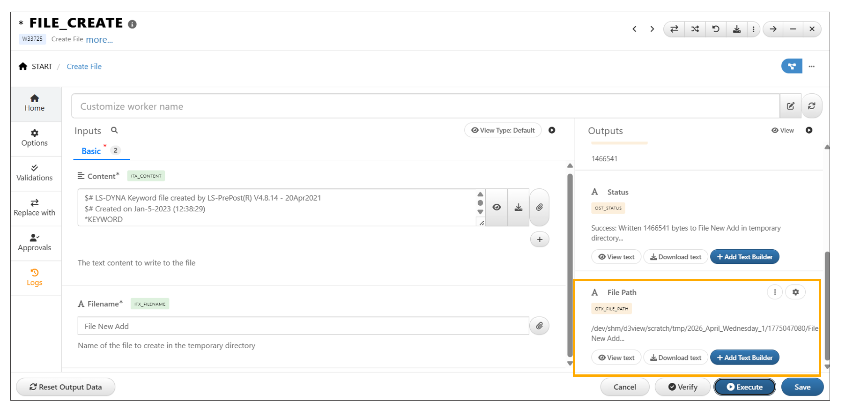Toggle Content preview eye icon

(x=497, y=207)
